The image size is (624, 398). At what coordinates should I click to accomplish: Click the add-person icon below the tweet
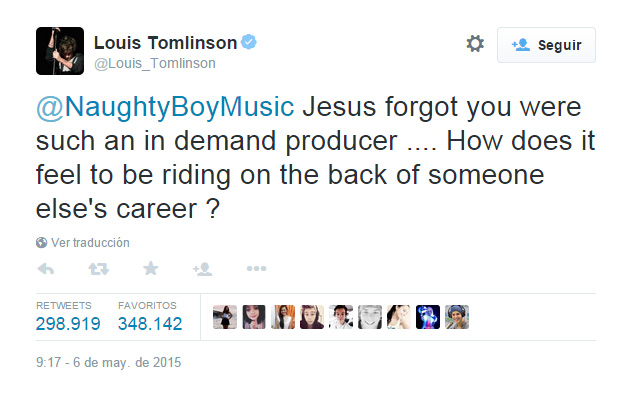203,269
